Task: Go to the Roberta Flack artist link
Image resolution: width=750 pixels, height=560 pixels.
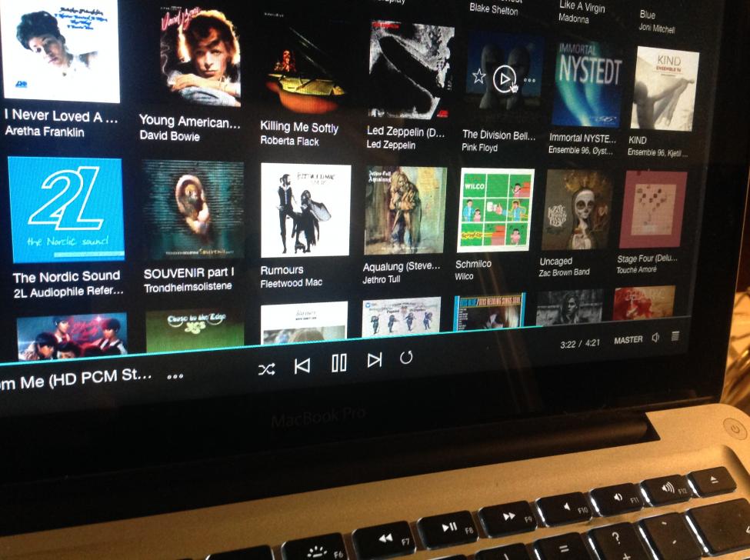Action: click(x=289, y=140)
